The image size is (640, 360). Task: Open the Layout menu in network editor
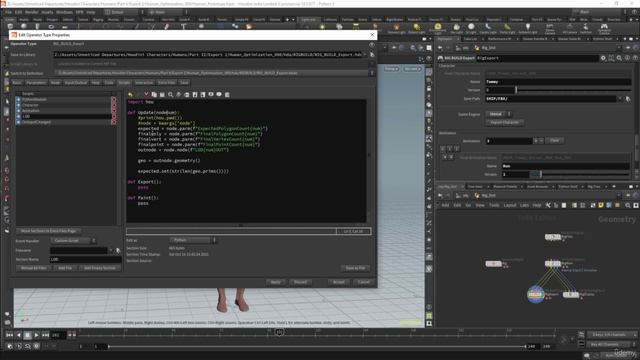click(510, 205)
